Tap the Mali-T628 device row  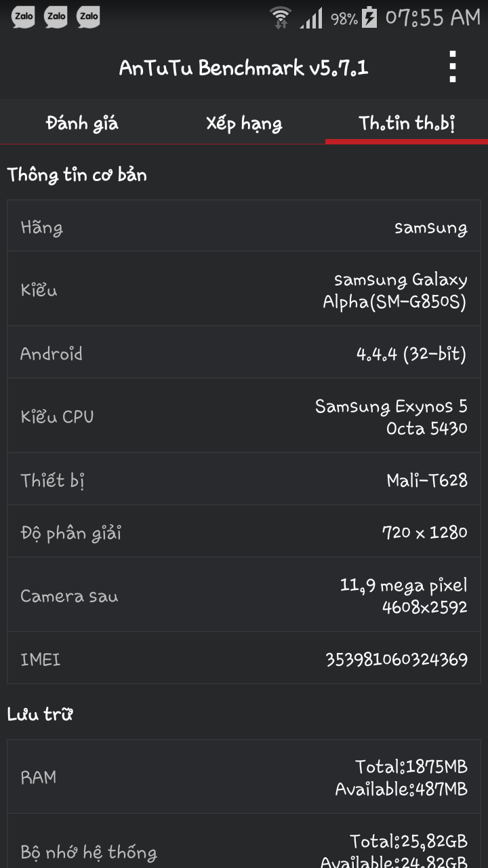(x=244, y=480)
